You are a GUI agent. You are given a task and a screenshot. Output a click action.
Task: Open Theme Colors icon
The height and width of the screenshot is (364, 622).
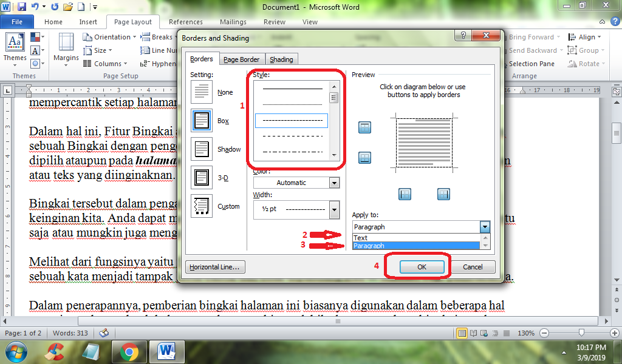(x=37, y=37)
